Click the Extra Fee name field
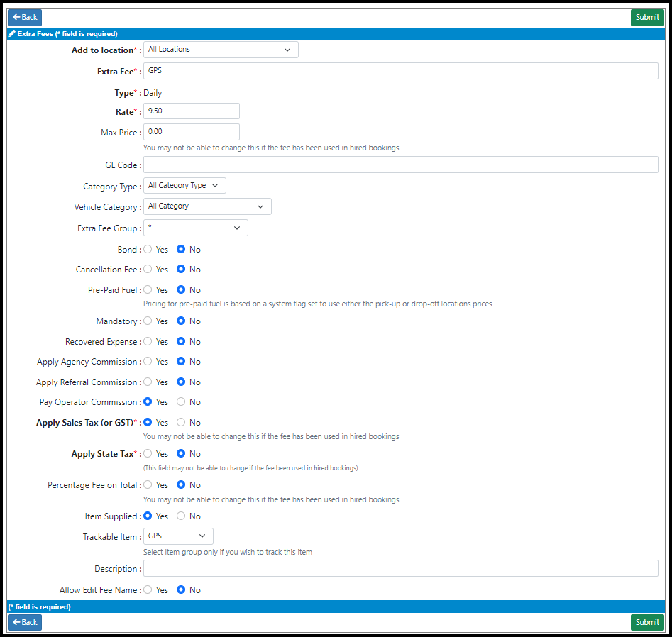Image resolution: width=672 pixels, height=637 pixels. point(400,71)
